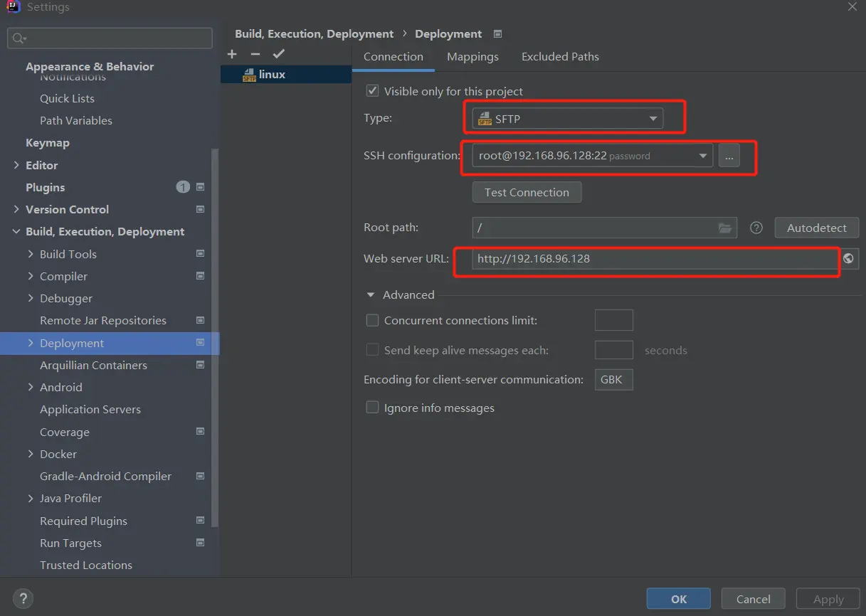Click the checkmark use-as-default icon

point(279,54)
